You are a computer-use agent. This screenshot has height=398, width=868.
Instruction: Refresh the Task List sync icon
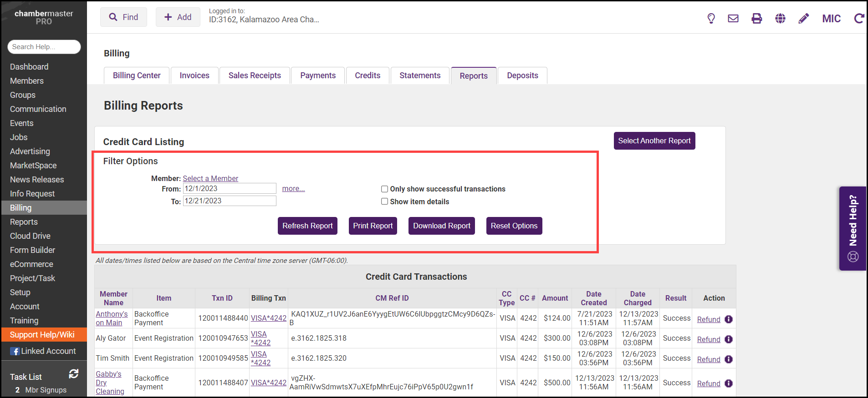tap(74, 374)
